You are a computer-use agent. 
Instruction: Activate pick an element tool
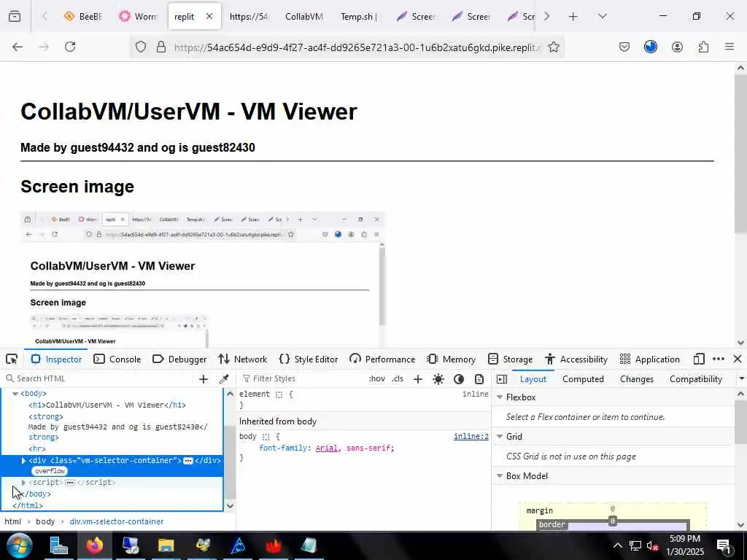tap(12, 359)
